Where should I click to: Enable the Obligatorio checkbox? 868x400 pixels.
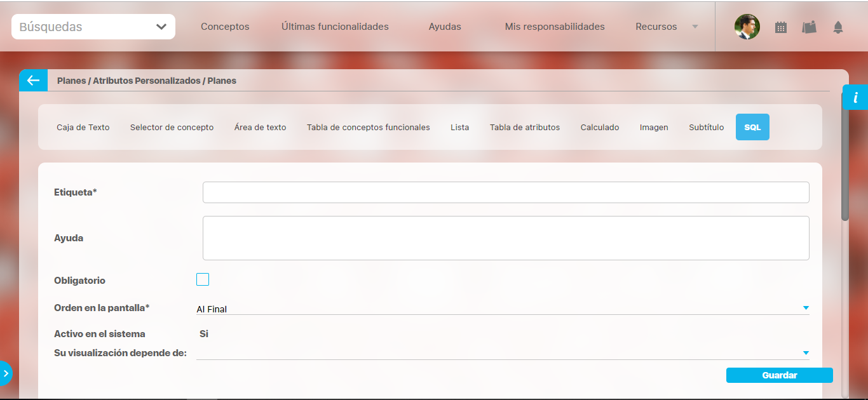pos(203,279)
